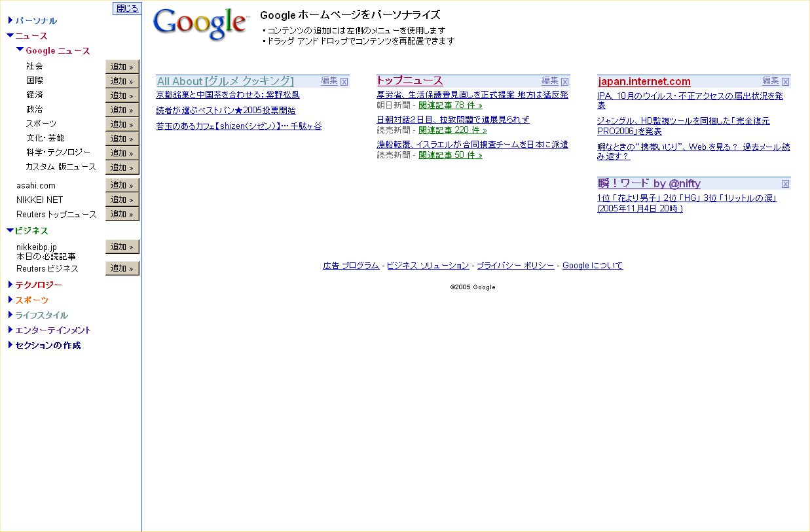Screen dimensions: 810x532
Task: Add 社会 news with 追加 button
Action: pyautogui.click(x=122, y=67)
